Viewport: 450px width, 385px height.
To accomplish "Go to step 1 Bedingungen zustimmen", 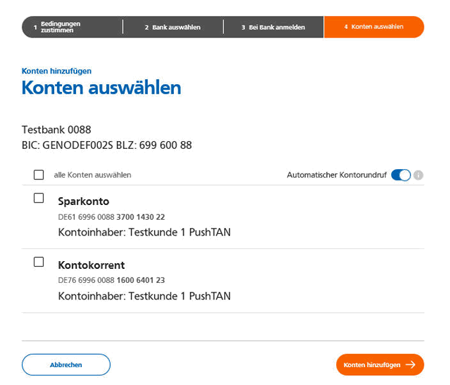I will click(72, 27).
